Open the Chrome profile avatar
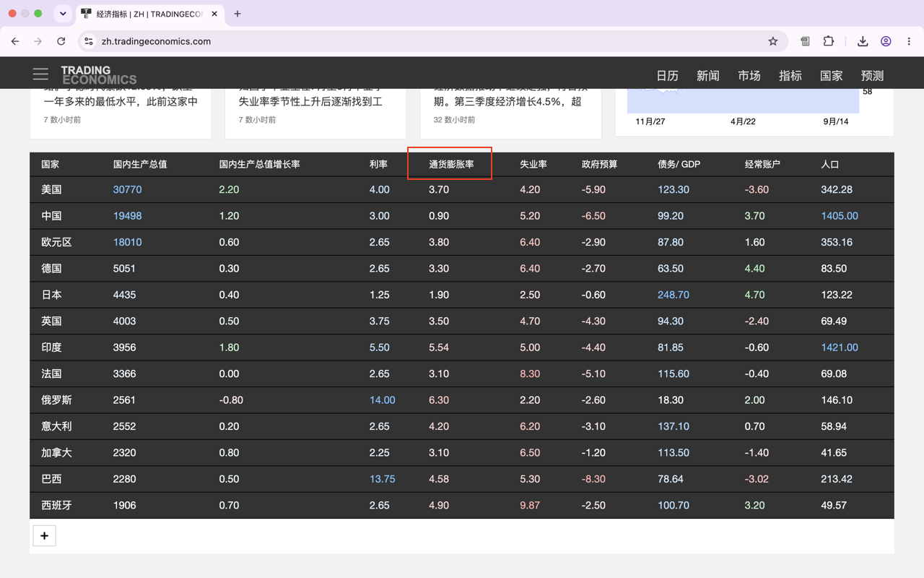This screenshot has width=924, height=578. pos(886,42)
